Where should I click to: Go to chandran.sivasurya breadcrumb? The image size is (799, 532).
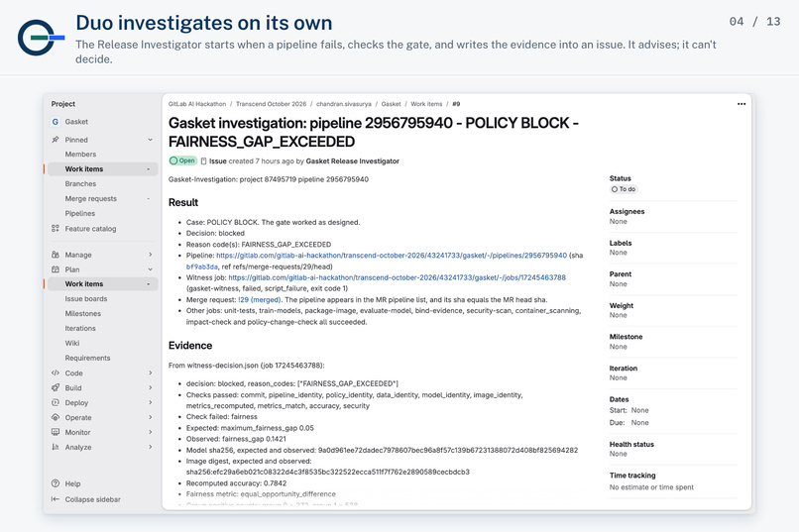click(344, 104)
